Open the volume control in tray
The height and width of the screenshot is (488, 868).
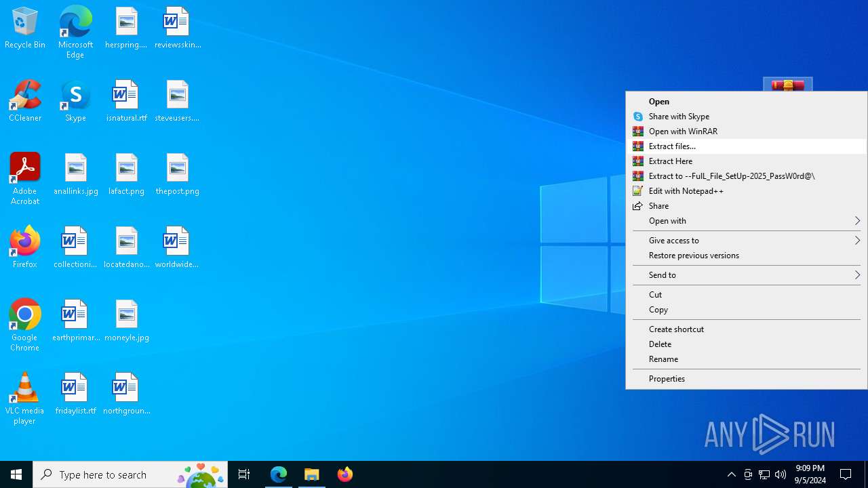[x=781, y=474]
